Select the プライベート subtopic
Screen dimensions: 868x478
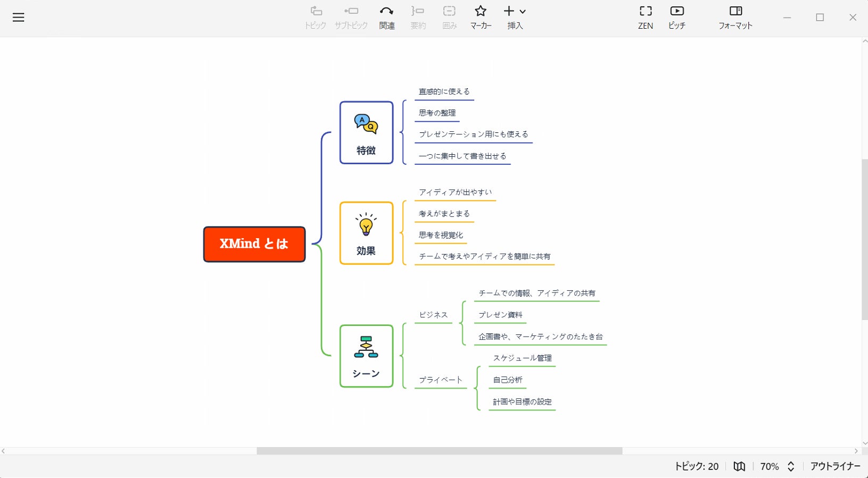pos(441,380)
